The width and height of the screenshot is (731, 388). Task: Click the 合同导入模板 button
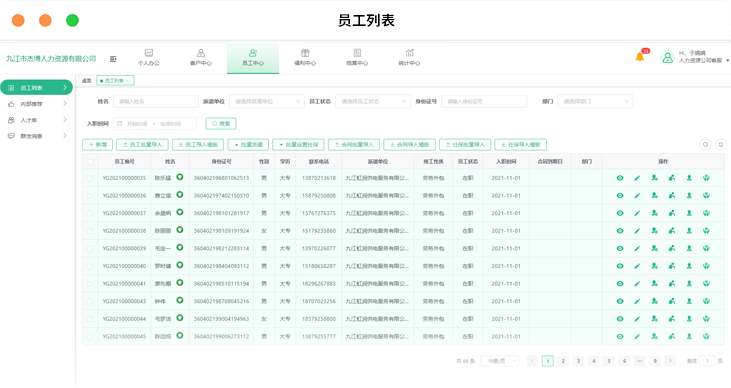[409, 145]
